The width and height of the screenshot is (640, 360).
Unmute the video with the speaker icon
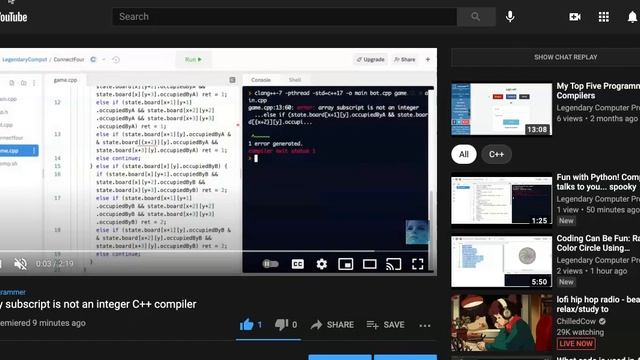pyautogui.click(x=20, y=264)
